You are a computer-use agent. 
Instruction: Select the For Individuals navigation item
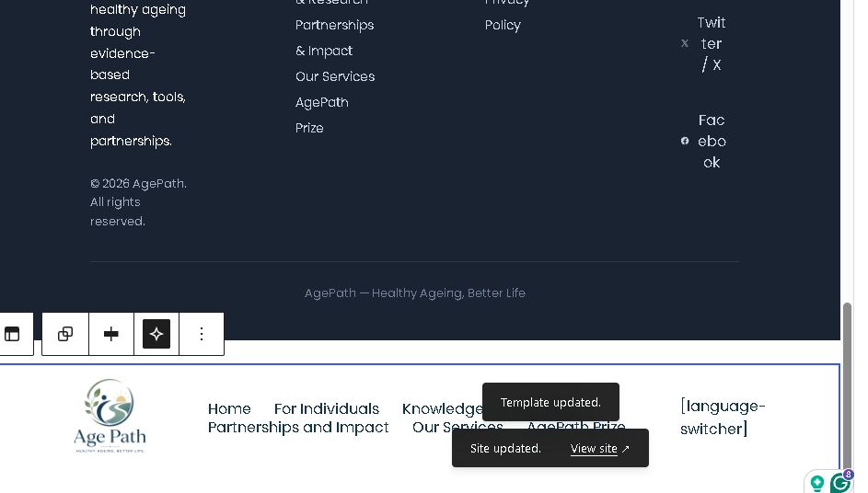pyautogui.click(x=327, y=409)
